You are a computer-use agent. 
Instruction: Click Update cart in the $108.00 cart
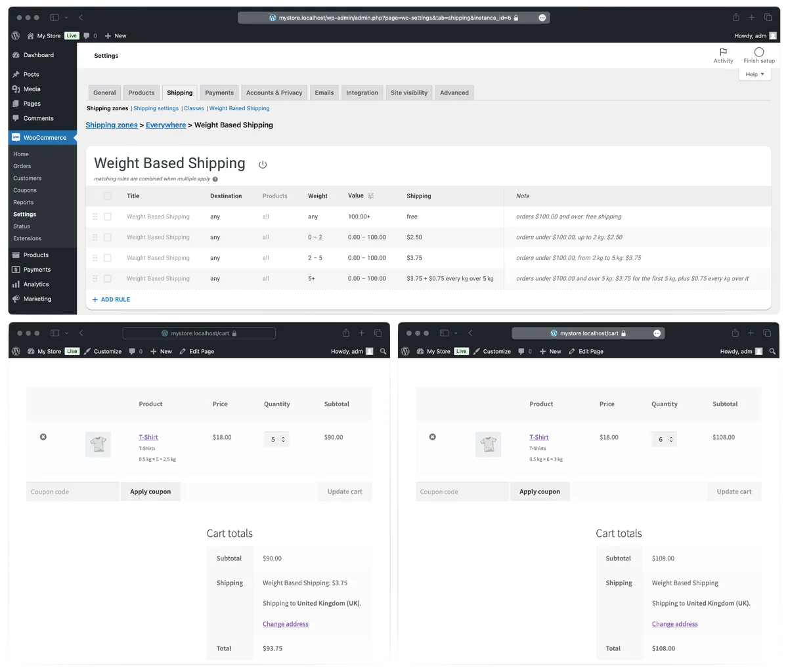coord(734,492)
